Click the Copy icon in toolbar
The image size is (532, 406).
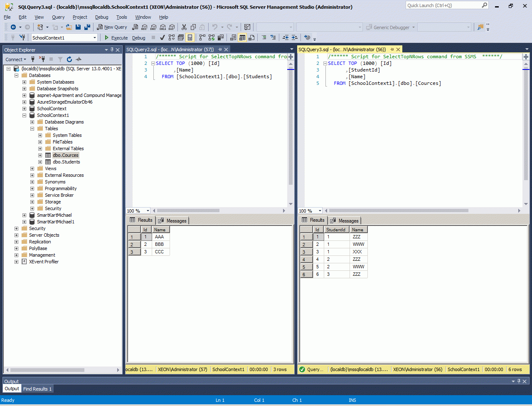tap(193, 27)
